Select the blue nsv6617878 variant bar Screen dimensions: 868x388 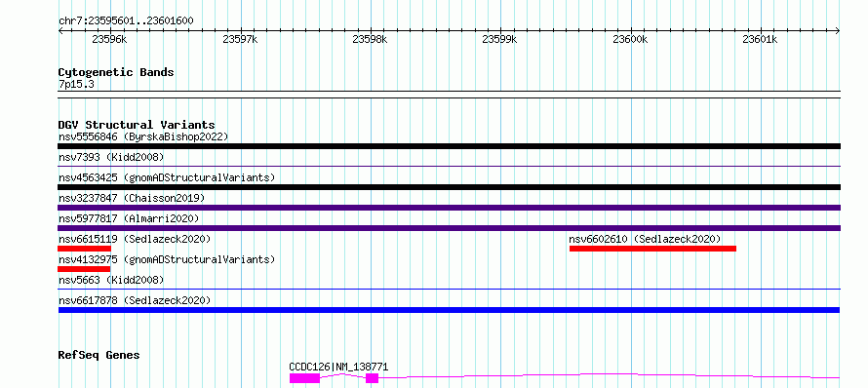pos(449,310)
